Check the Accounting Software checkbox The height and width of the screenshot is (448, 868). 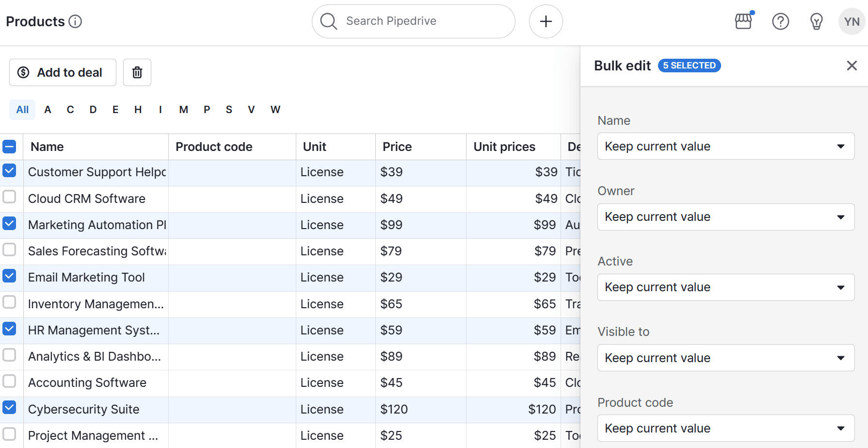point(9,381)
